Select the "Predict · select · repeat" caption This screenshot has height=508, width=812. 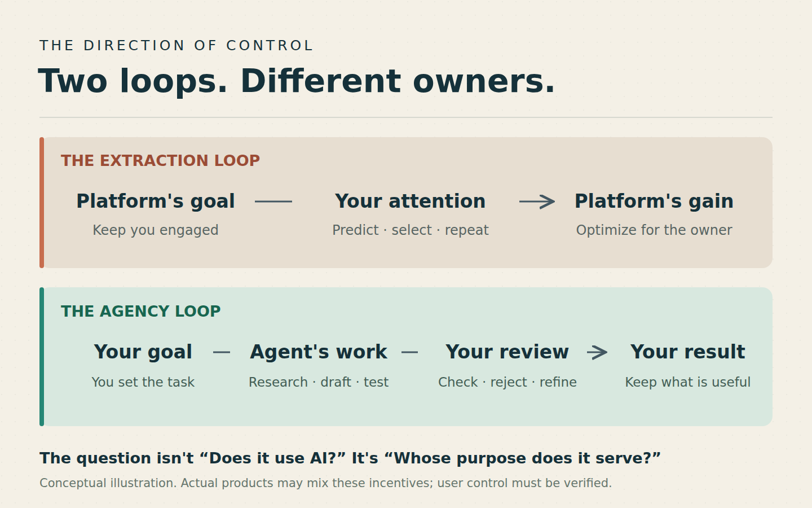click(x=411, y=230)
